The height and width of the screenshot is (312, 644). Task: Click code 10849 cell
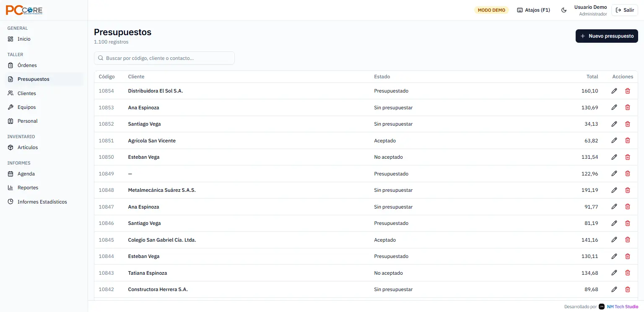coord(106,174)
